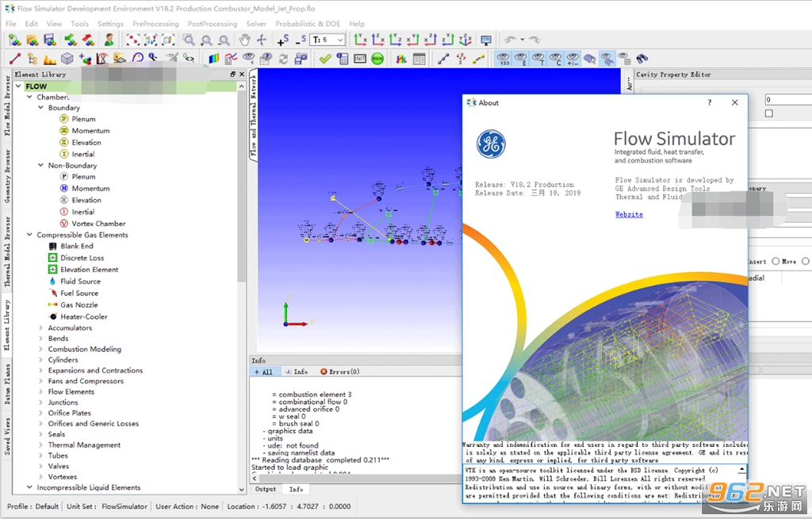Image resolution: width=812 pixels, height=519 pixels.
Task: Close the Element Library panel
Action: pos(242,75)
